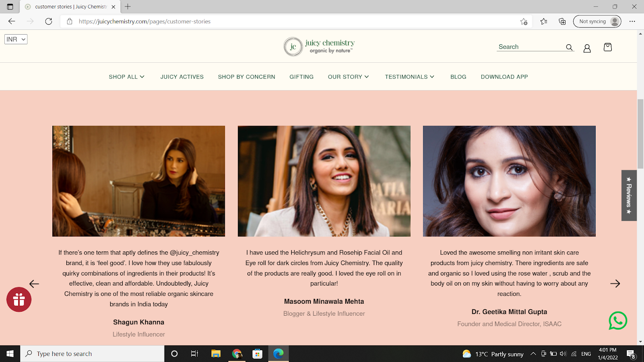Open browser Collections
The image size is (644, 362).
pos(562,21)
